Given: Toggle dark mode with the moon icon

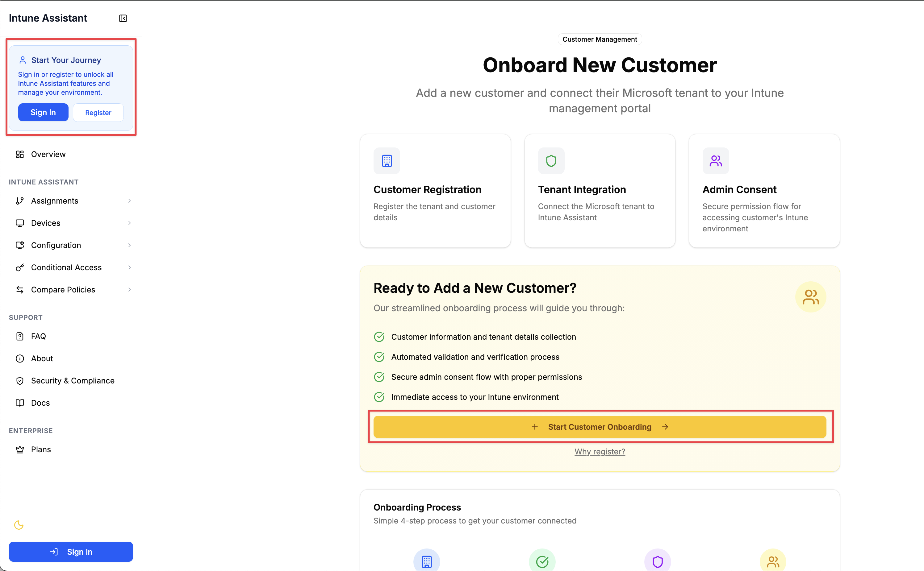Looking at the screenshot, I should point(19,525).
